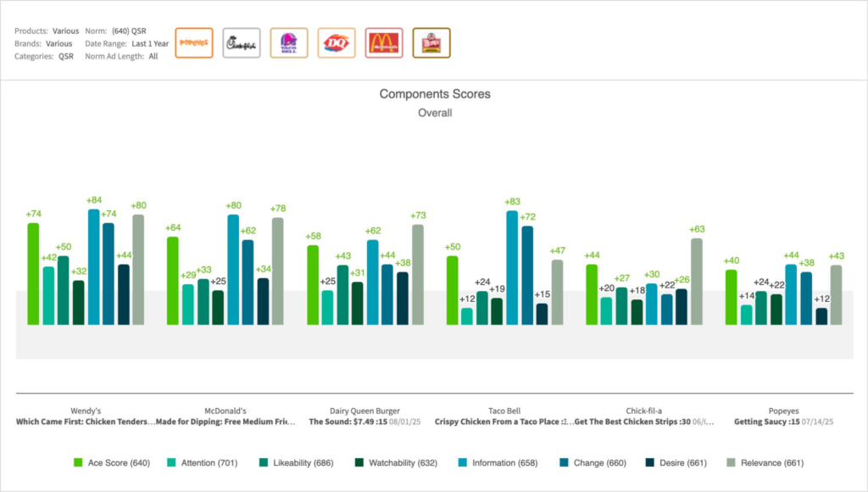Click the Watchability (632) legend label
Image resolution: width=868 pixels, height=492 pixels.
tap(403, 462)
